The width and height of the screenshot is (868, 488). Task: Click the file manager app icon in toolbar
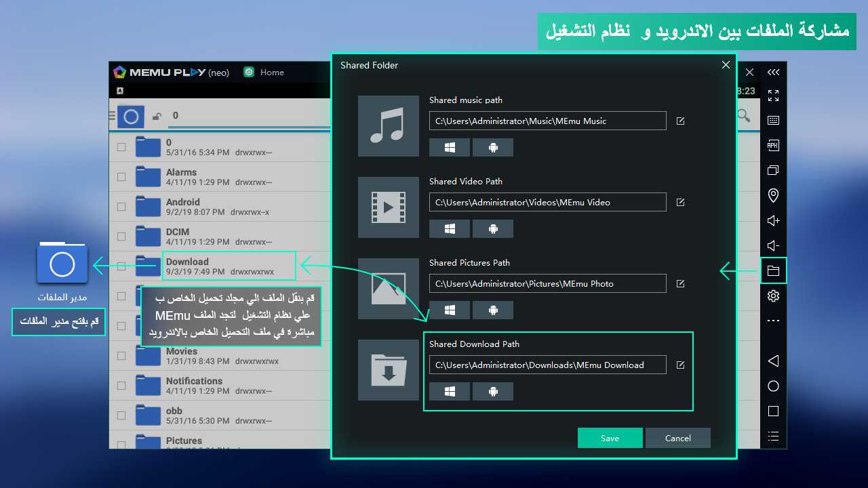tap(131, 117)
